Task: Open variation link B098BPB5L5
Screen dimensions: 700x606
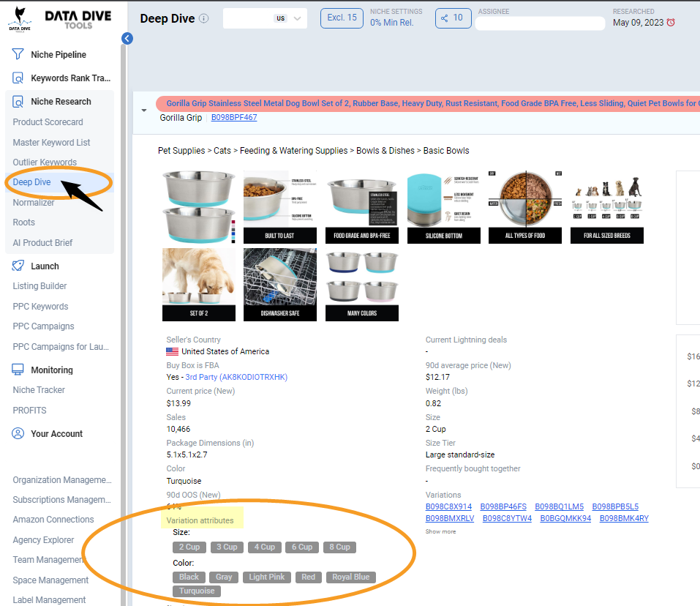Action: 615,507
